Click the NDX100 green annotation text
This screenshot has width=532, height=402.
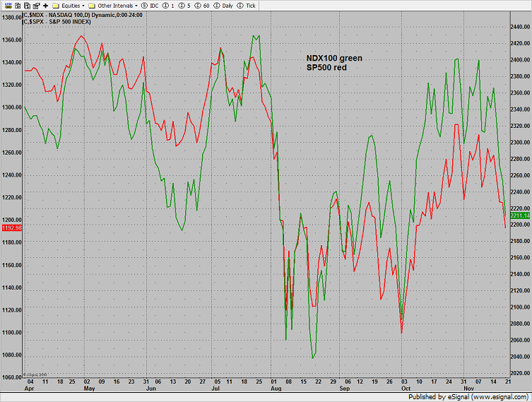(x=321, y=58)
